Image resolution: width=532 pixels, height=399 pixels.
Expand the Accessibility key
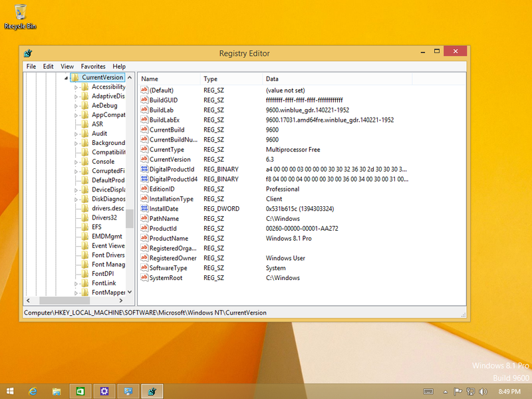pos(76,87)
